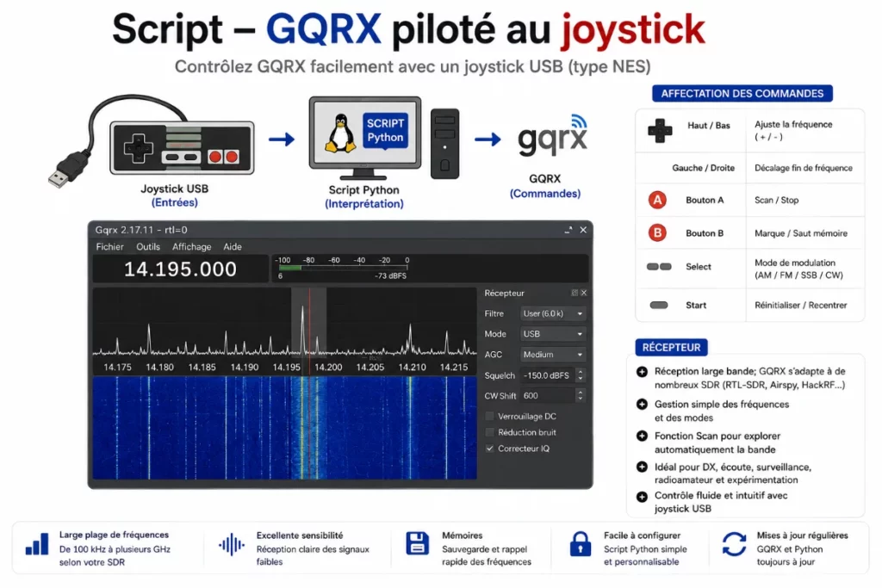Click the D-pad icon beside Haut / Bas
This screenshot has height=588, width=882.
click(x=660, y=131)
